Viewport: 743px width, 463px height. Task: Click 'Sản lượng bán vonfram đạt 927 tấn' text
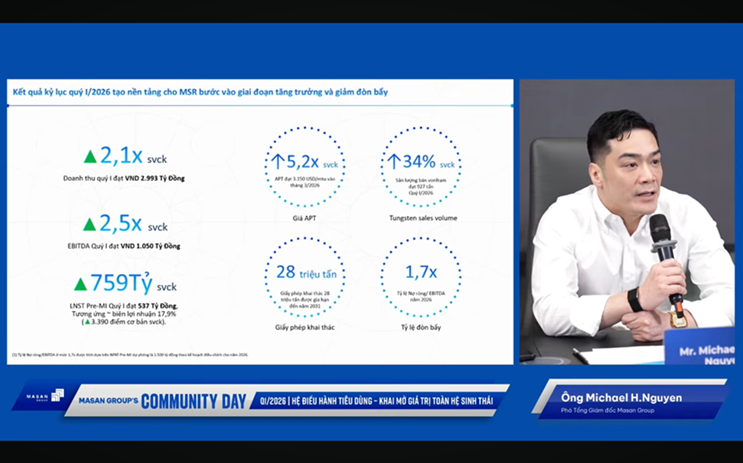421,183
